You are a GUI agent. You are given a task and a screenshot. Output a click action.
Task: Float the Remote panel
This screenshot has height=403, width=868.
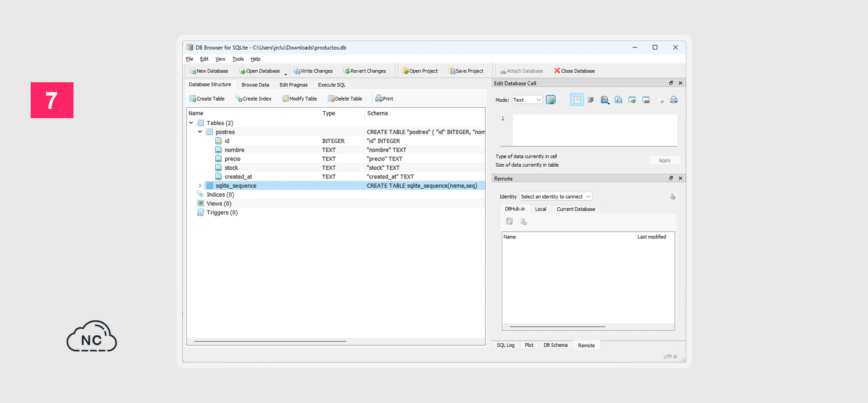(671, 178)
